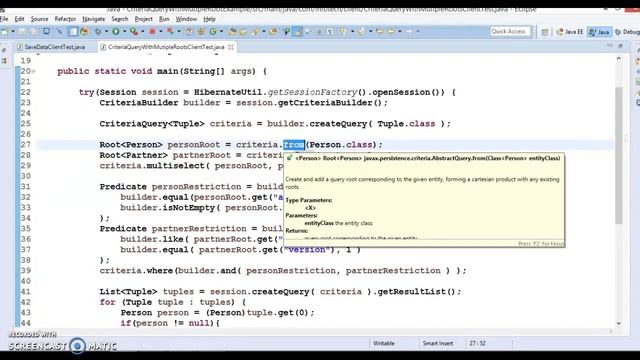Viewport: 640px width, 360px height.
Task: Collapse the main method fold at line 20
Action: tap(33, 71)
